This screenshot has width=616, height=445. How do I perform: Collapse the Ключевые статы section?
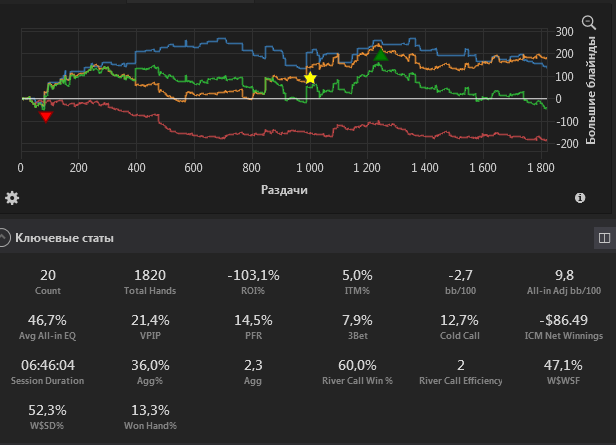(x=3, y=238)
